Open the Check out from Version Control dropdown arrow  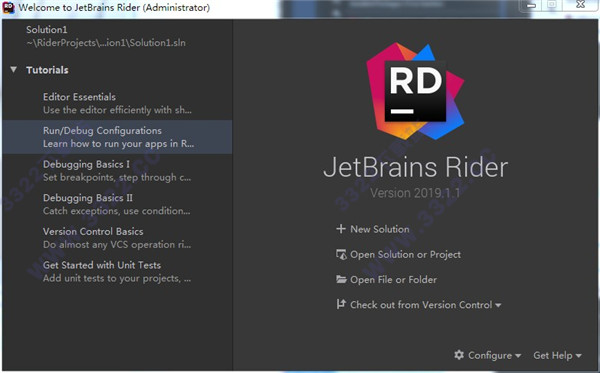click(x=498, y=305)
